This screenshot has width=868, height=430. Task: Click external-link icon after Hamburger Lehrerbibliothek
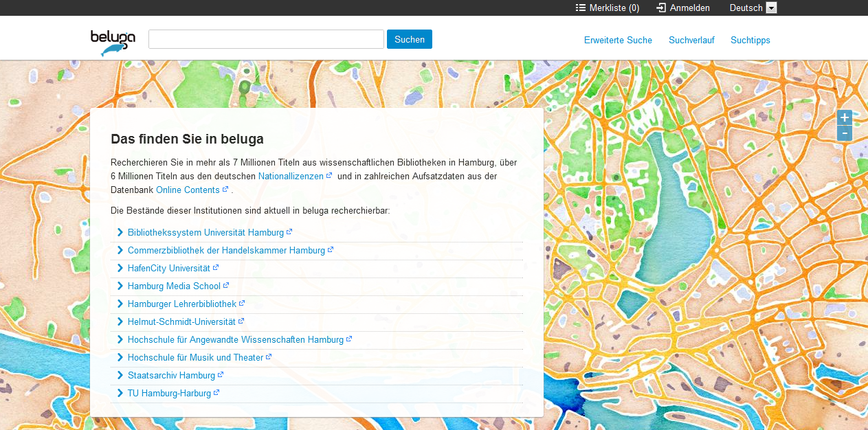pyautogui.click(x=242, y=303)
